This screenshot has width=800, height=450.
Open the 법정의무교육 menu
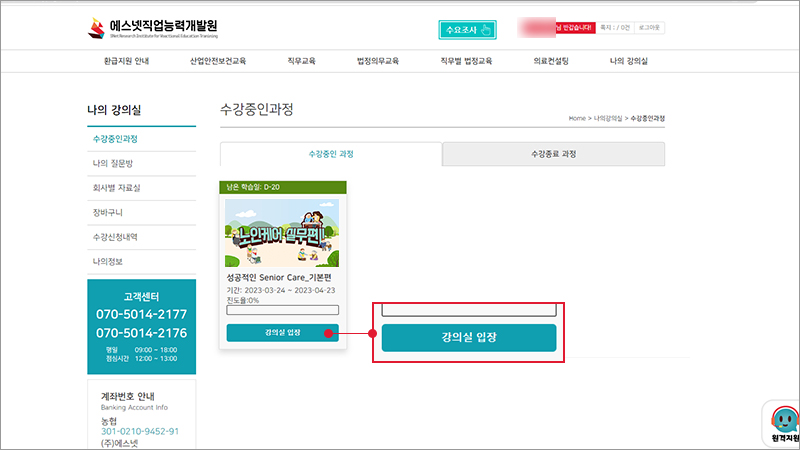[x=377, y=61]
